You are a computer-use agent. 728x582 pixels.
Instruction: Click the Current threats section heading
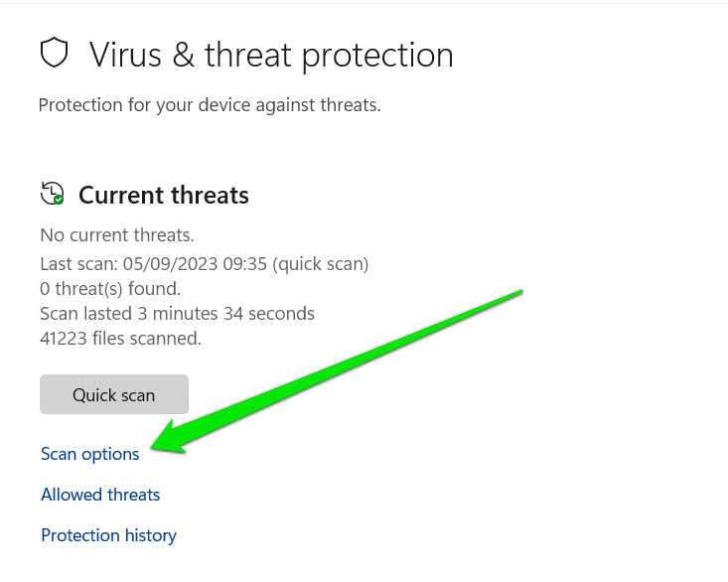pos(164,196)
